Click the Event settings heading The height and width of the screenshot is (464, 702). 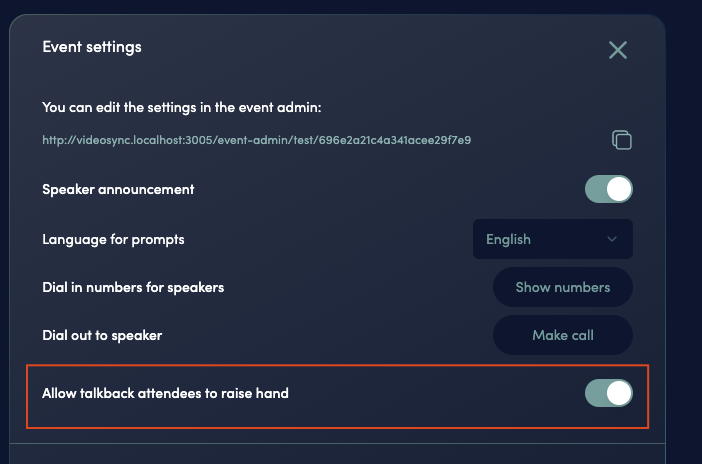click(x=92, y=47)
